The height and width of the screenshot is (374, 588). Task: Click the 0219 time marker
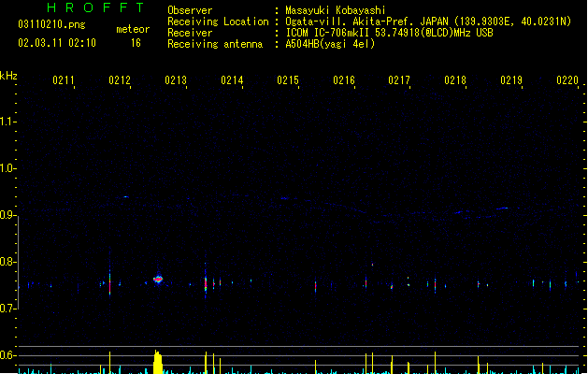(511, 80)
